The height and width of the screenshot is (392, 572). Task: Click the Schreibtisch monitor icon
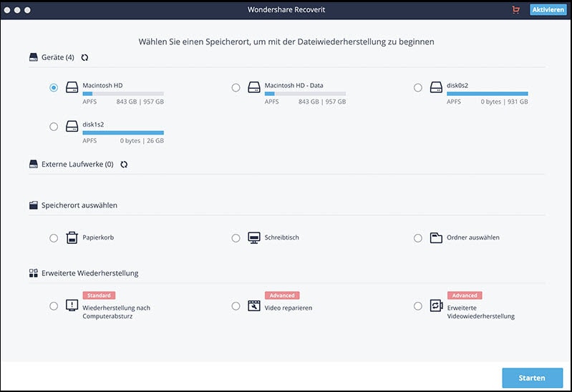[x=254, y=237]
